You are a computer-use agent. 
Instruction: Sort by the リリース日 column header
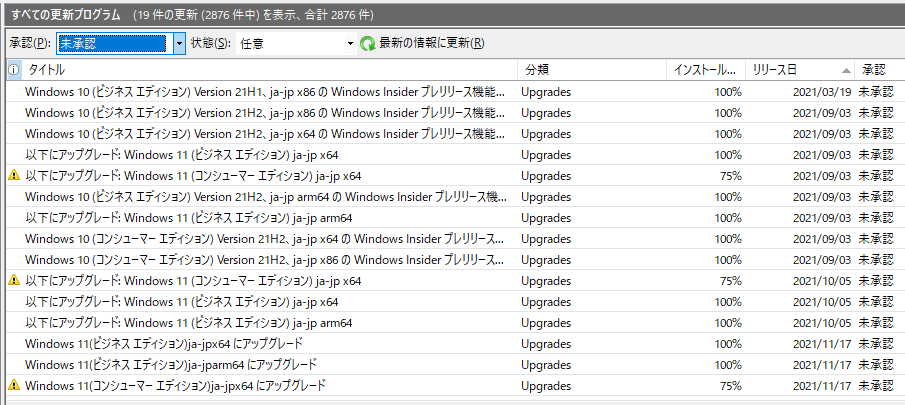click(x=800, y=70)
